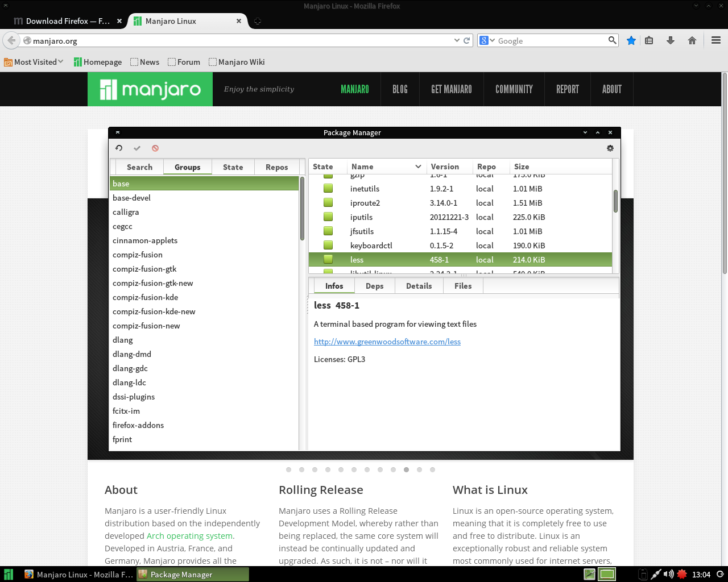This screenshot has width=728, height=582.
Task: Open the Firefox downloads arrow
Action: (x=671, y=40)
